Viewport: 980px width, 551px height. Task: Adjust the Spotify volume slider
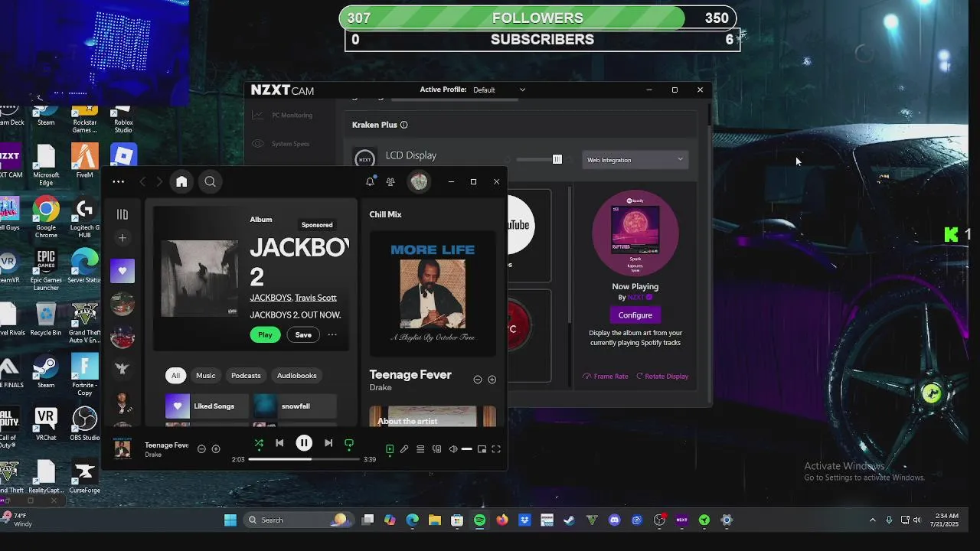(467, 449)
